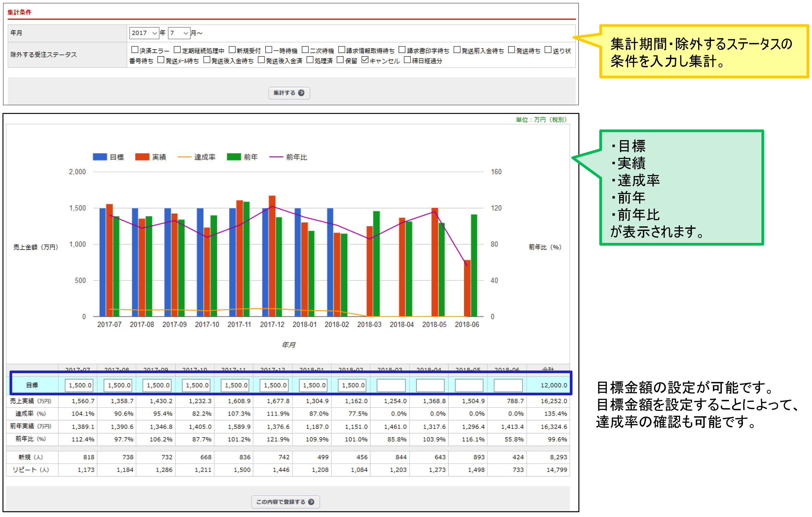
Task: Check the 決済エラー checkbox
Action: point(135,50)
